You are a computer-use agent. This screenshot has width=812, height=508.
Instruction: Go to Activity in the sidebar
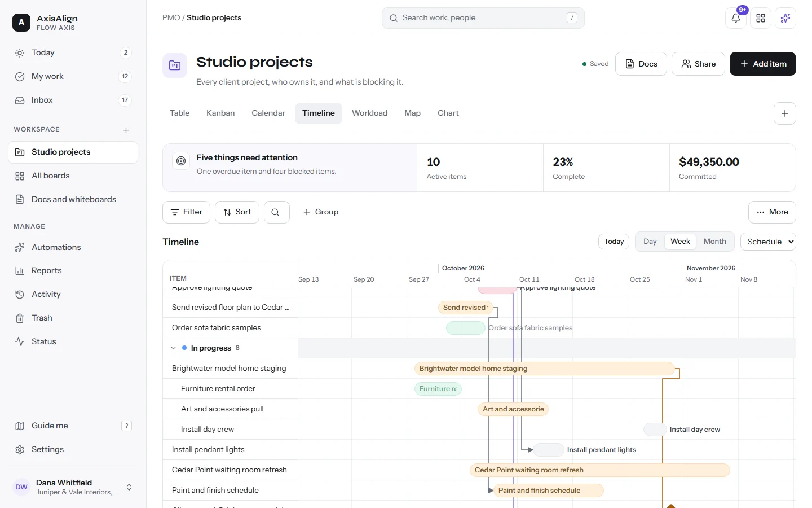(x=73, y=295)
